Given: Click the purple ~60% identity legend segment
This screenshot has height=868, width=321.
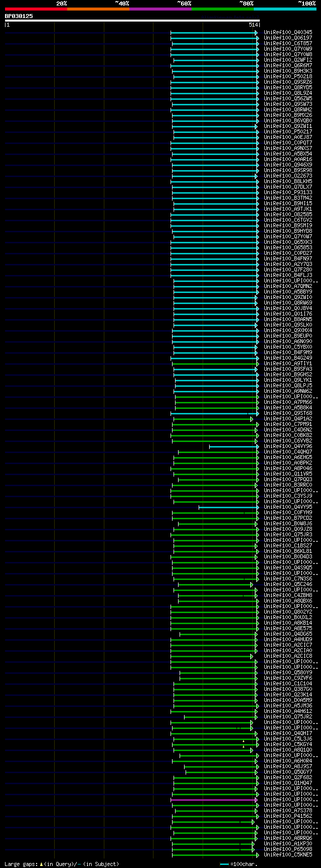Looking at the screenshot, I should tap(160, 9).
